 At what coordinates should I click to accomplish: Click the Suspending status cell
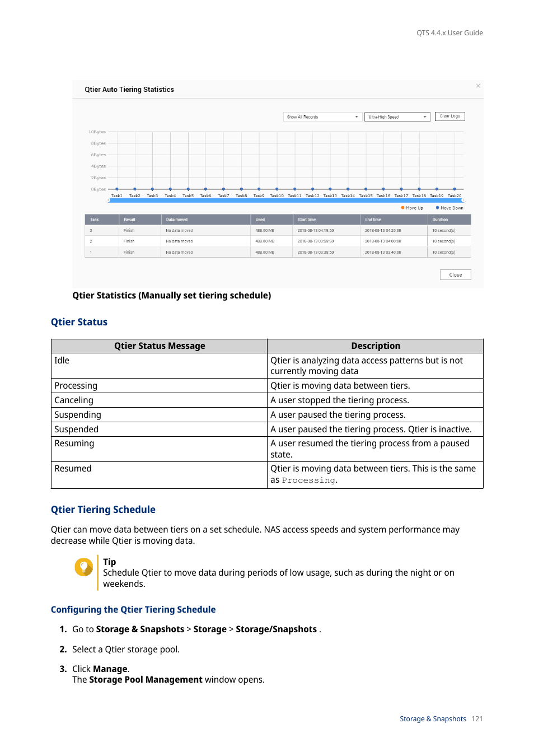click(159, 415)
